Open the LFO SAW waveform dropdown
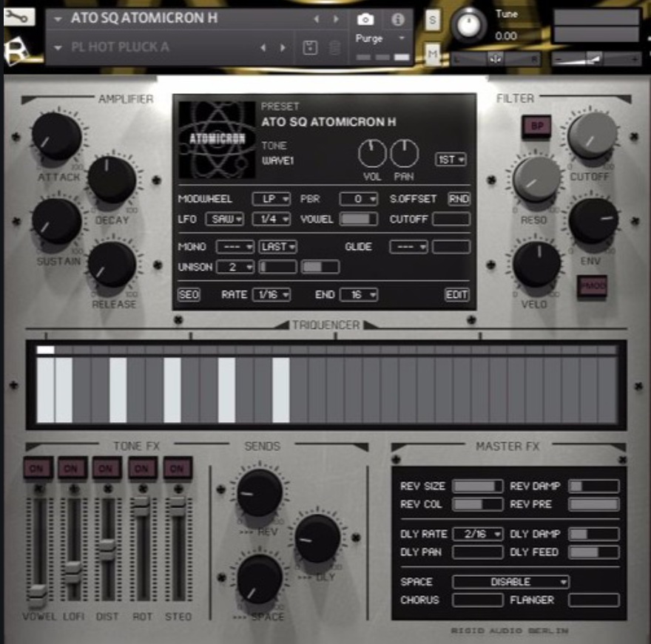 tap(225, 219)
